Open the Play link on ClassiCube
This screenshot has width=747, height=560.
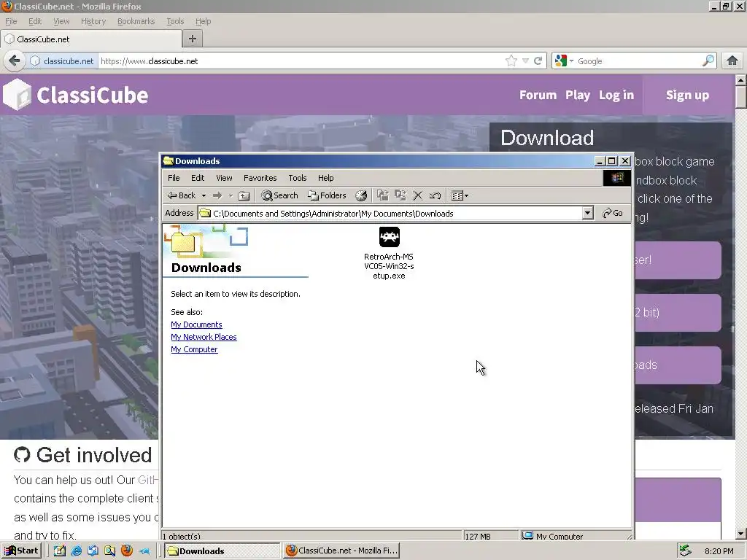tap(578, 95)
